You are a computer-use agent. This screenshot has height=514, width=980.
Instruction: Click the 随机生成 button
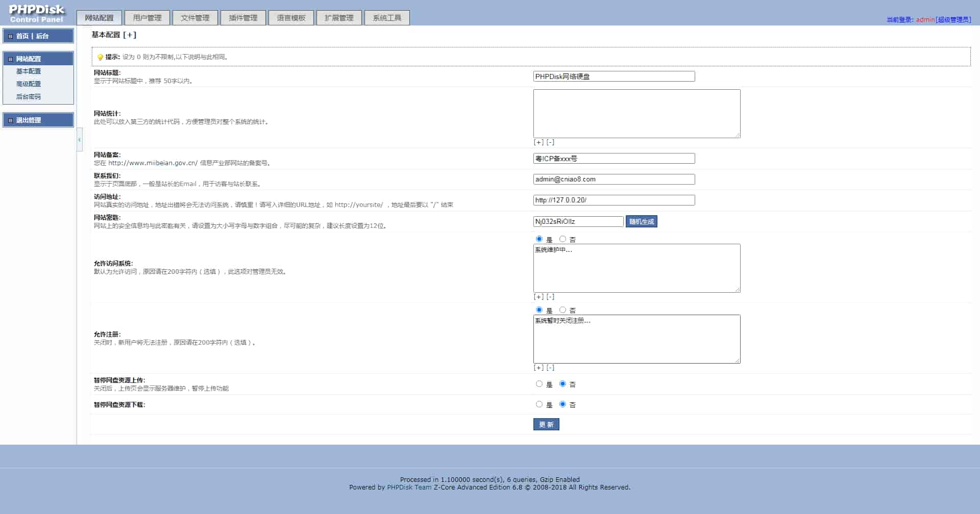[x=641, y=221]
